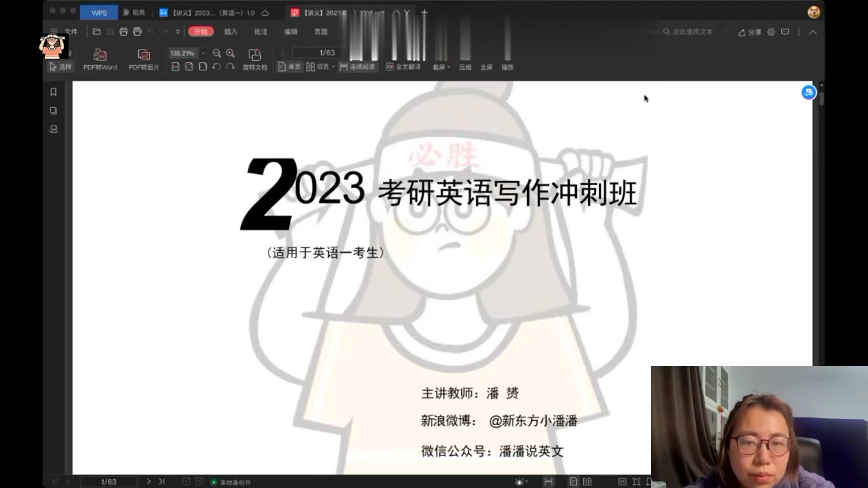Toggle double page layout in status bar

click(587, 482)
